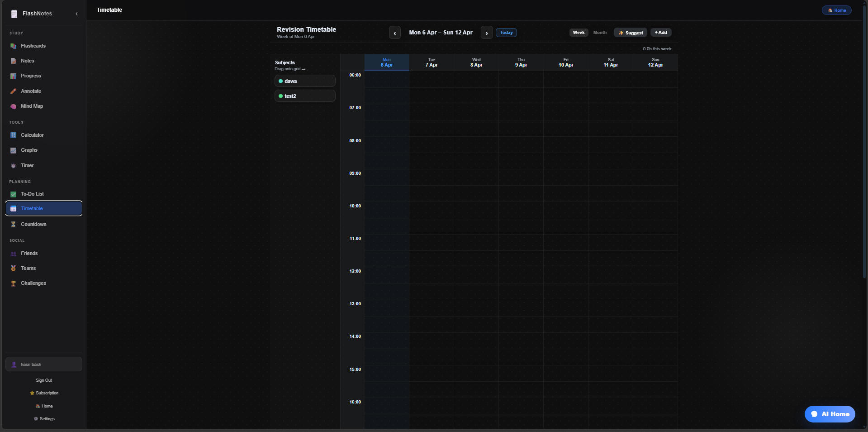
Task: Click the Countdown hourglass icon
Action: [14, 225]
